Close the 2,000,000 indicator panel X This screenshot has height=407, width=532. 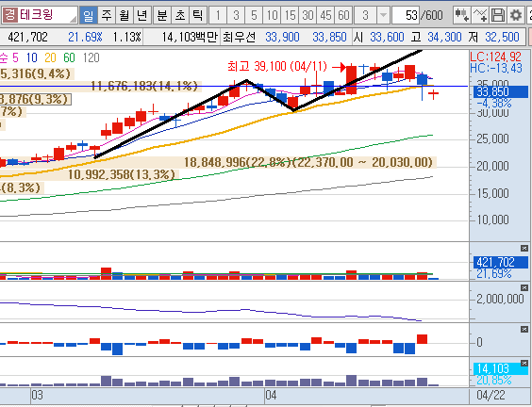coord(524,287)
